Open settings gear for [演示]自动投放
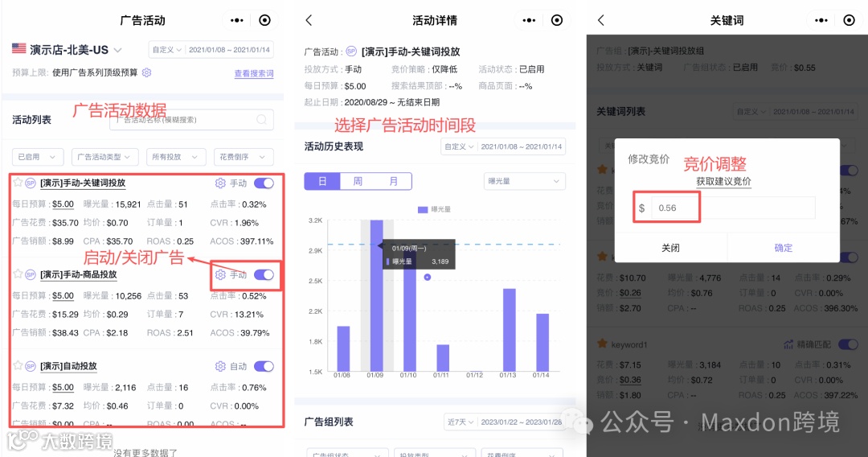868x457 pixels. pyautogui.click(x=220, y=366)
